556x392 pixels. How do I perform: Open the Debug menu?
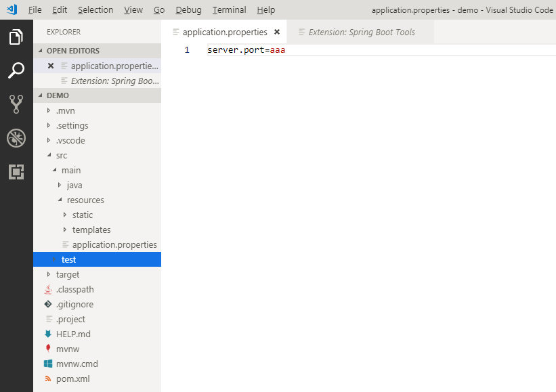pyautogui.click(x=188, y=9)
